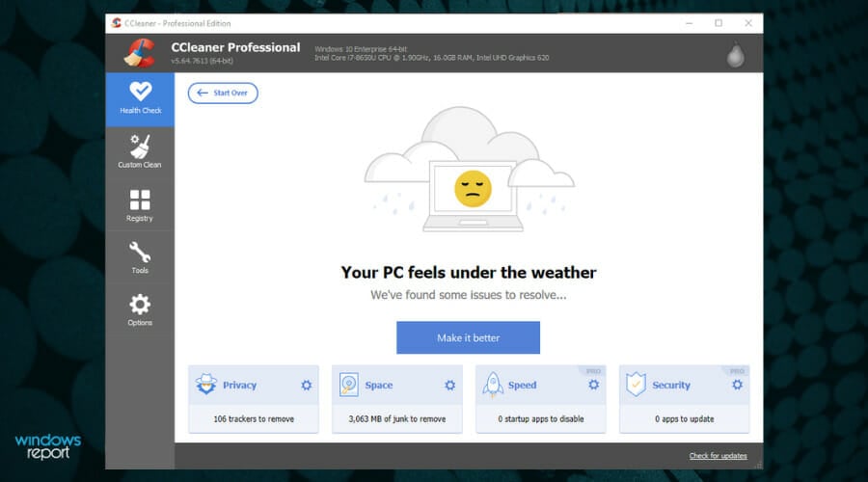Open the Health Check section

(x=140, y=99)
